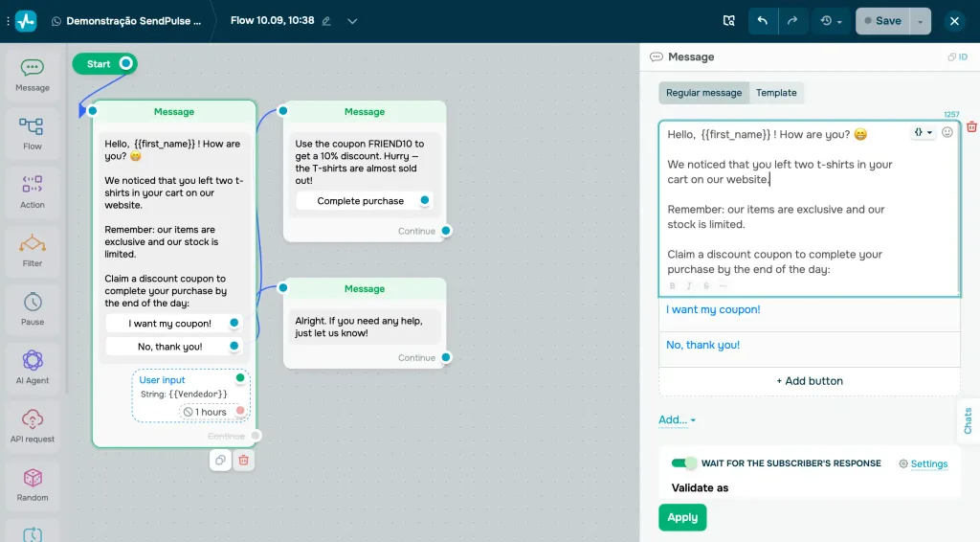
Task: Open the version history dropdown
Action: [832, 21]
